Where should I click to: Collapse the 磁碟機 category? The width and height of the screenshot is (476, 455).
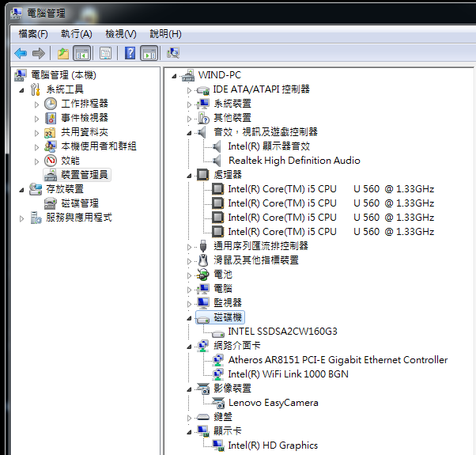point(189,318)
